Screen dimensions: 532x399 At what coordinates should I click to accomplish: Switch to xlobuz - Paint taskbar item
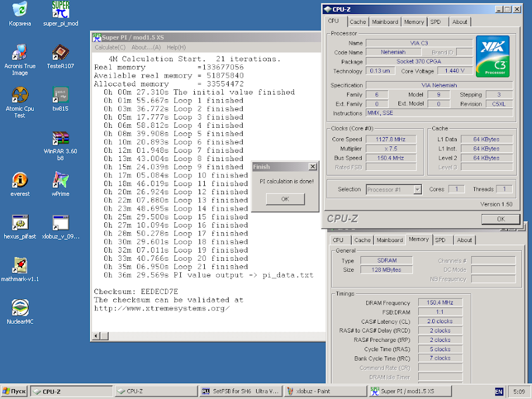pyautogui.click(x=325, y=391)
